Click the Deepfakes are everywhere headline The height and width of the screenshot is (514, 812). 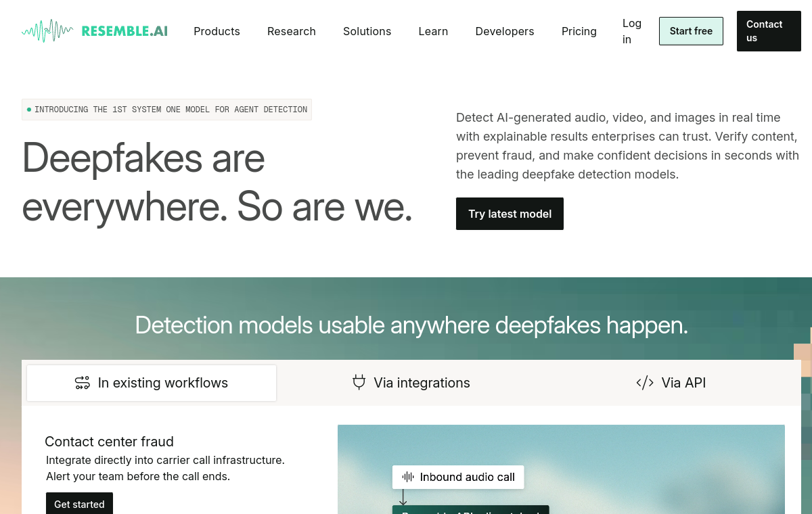[x=217, y=182]
